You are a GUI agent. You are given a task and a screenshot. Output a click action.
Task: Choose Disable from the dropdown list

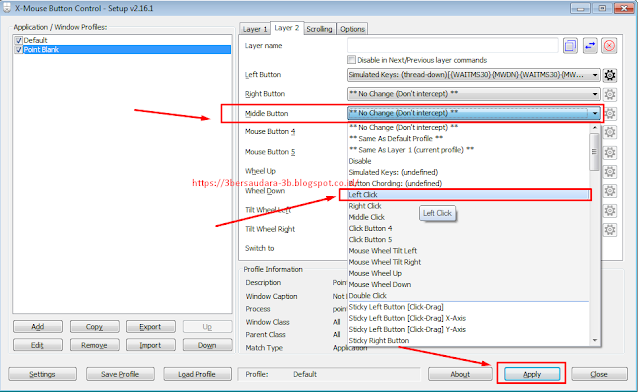468,161
